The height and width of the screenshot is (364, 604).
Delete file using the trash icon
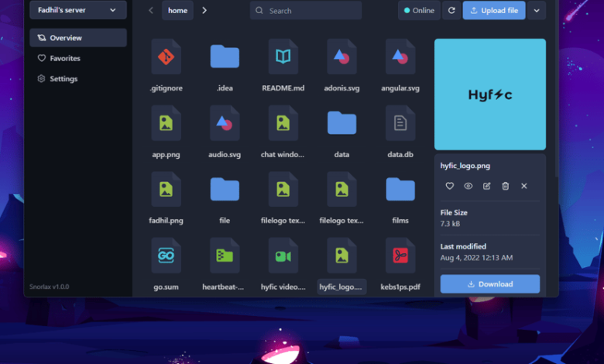[x=506, y=186]
